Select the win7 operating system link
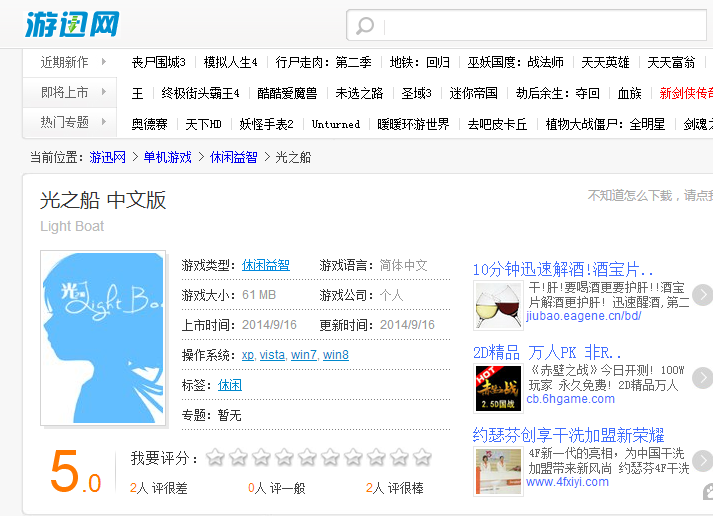The width and height of the screenshot is (713, 516). (303, 355)
